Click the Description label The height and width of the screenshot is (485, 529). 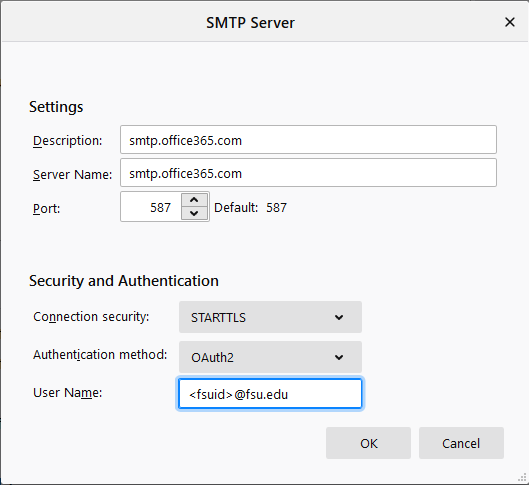click(67, 141)
